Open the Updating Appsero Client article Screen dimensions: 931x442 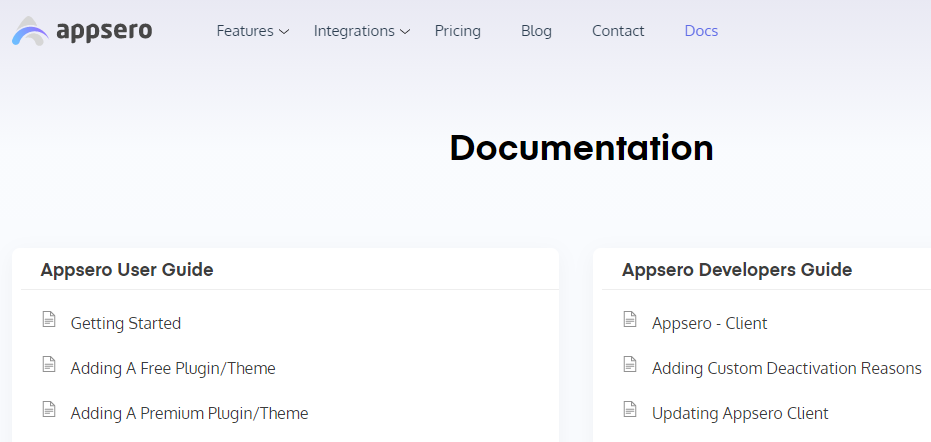pos(740,413)
